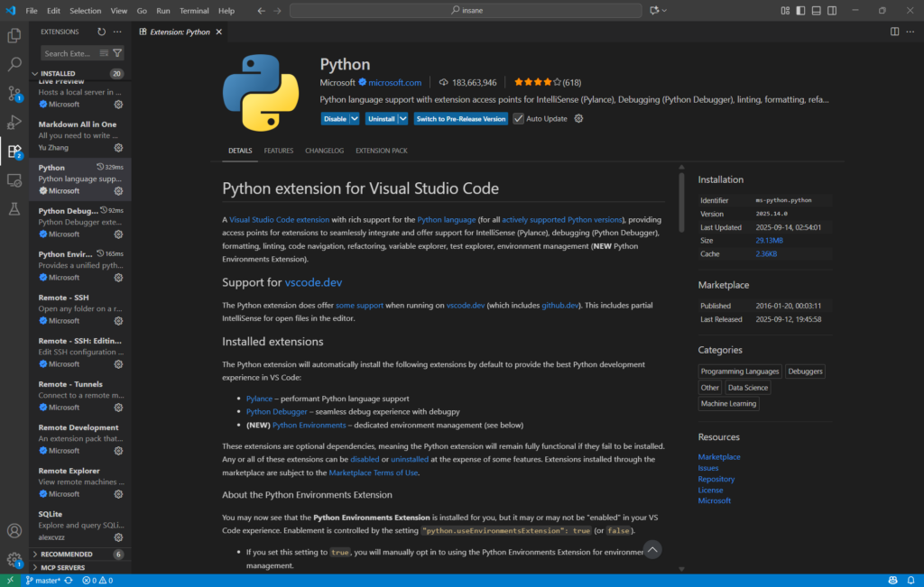The image size is (924, 587).
Task: Split the editor to the right
Action: coord(894,32)
